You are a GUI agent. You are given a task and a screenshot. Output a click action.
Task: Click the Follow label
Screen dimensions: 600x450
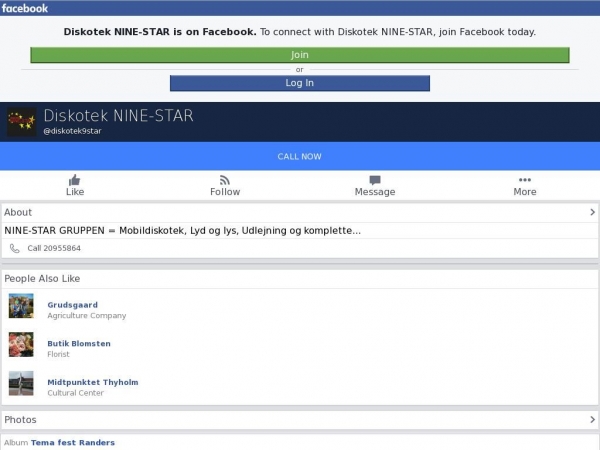point(225,192)
